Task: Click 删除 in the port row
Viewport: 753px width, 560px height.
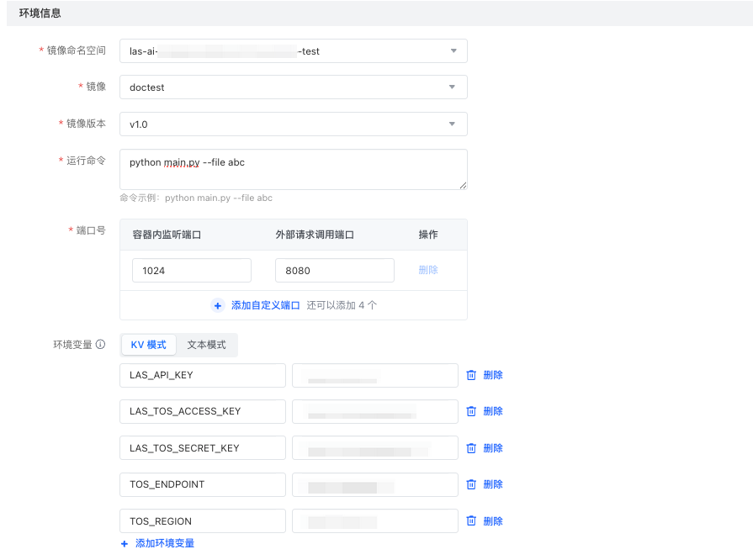Action: [428, 270]
